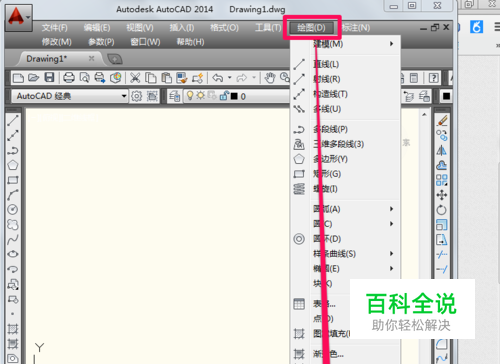Image resolution: width=500 pixels, height=364 pixels.
Task: Toggle layer 0 on/off lightbulb
Action: click(x=190, y=96)
